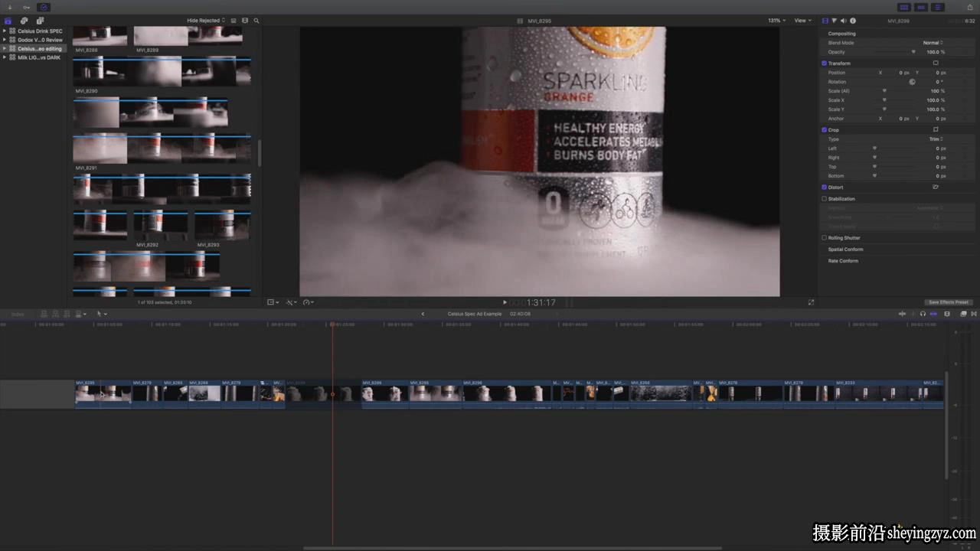Screen dimensions: 980x551
Task: Show or hide the Browser panel
Action: coord(904,7)
